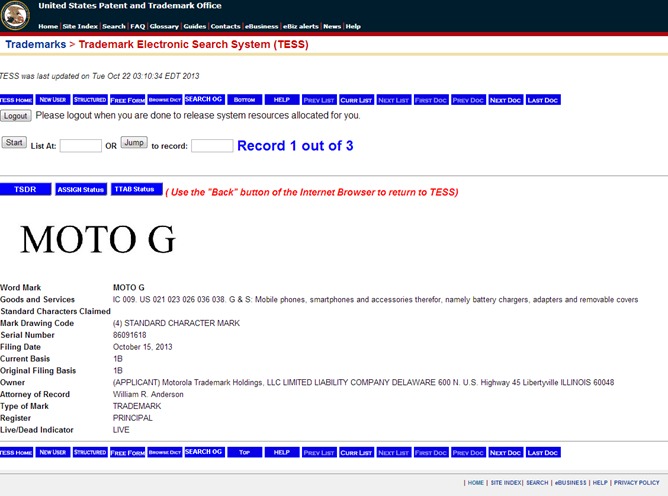Screen dimensions: 668x496
Task: Click the bottom Next Doc button
Action: coord(506,452)
